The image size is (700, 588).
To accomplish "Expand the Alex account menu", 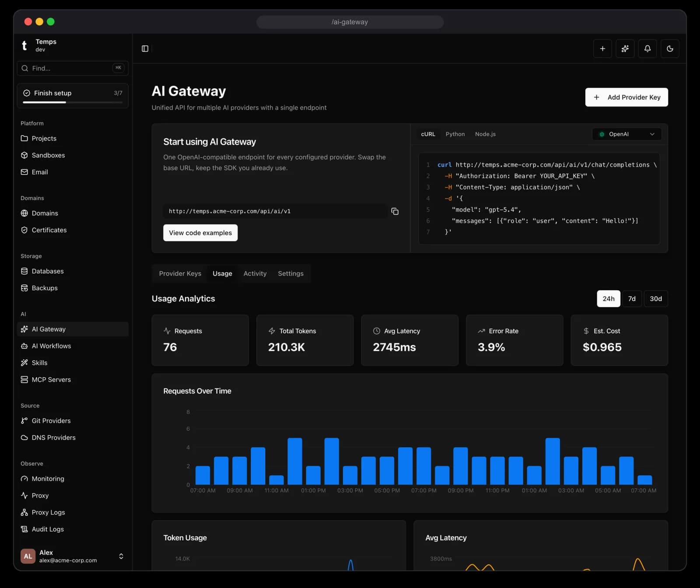I will (73, 556).
